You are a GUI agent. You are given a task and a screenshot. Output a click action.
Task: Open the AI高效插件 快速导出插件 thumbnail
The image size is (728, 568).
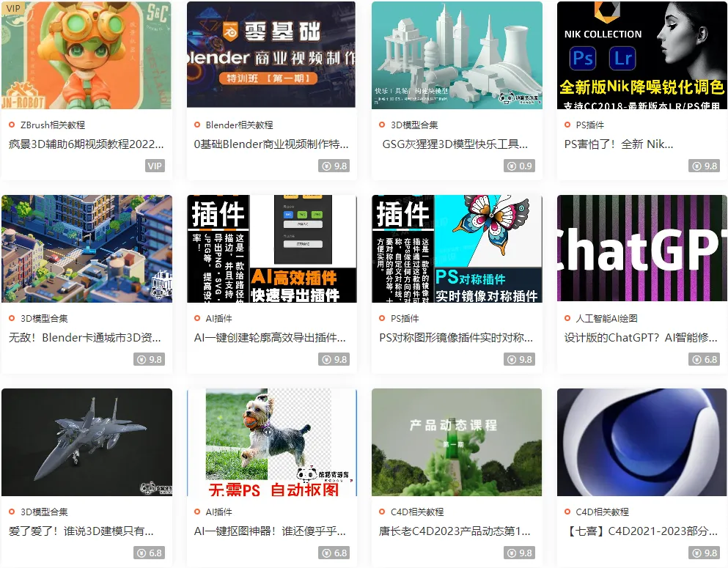click(x=271, y=248)
